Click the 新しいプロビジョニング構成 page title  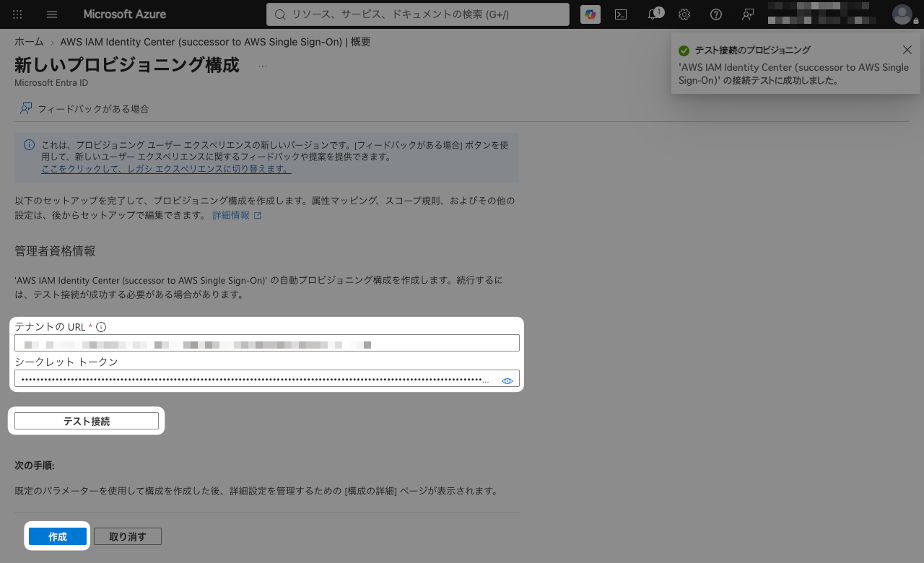click(x=127, y=64)
